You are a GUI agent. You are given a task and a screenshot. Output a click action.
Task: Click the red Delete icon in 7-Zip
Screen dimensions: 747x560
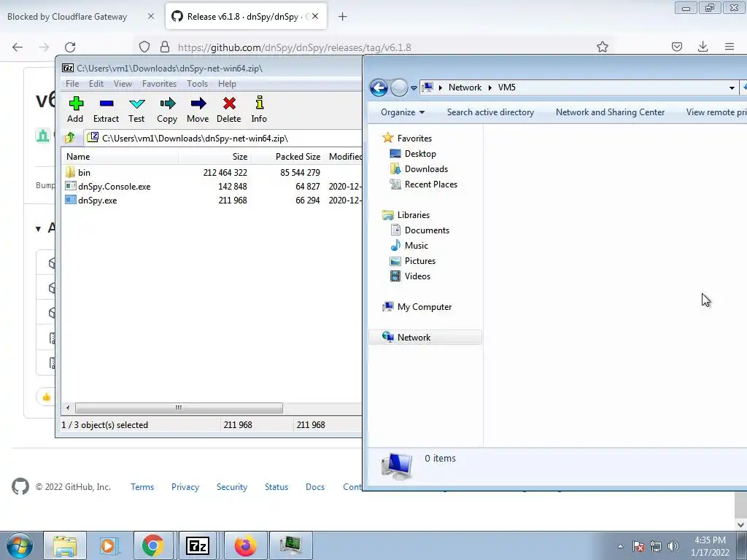tap(228, 110)
